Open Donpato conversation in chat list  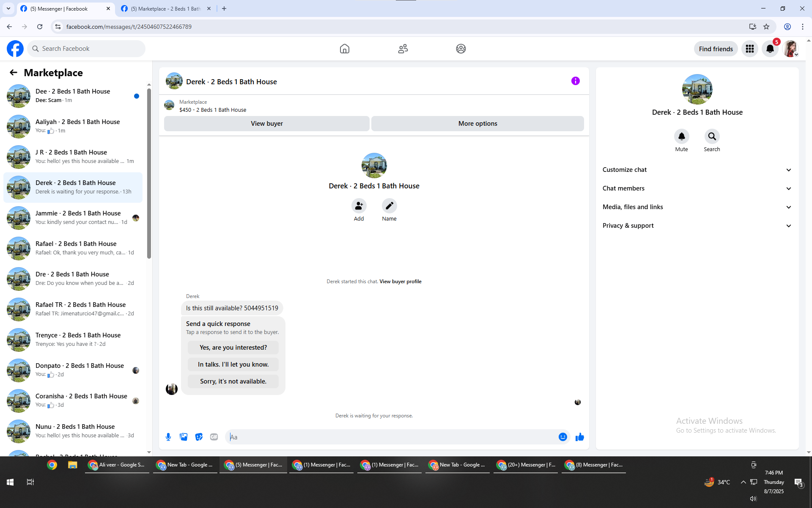click(x=73, y=370)
